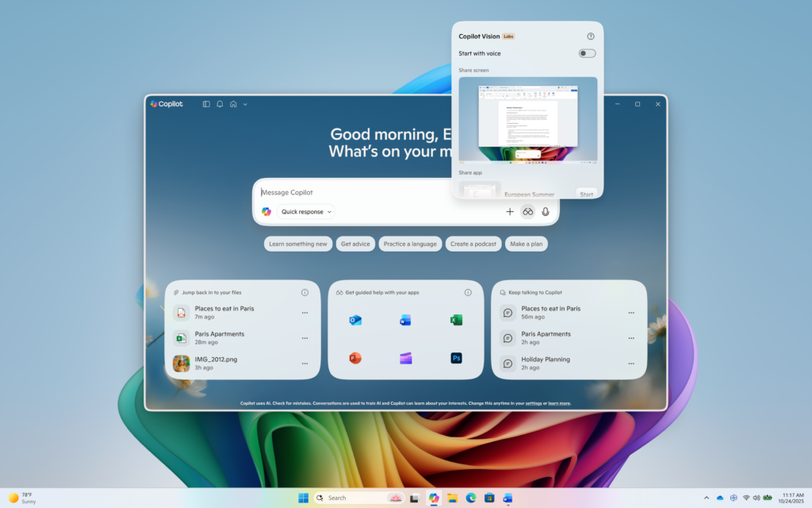
Task: Expand info on Jump back in to your files
Action: pos(304,292)
